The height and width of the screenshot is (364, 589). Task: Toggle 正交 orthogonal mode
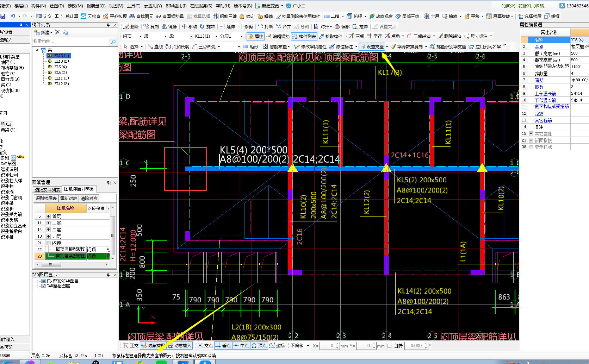pyautogui.click(x=131, y=346)
